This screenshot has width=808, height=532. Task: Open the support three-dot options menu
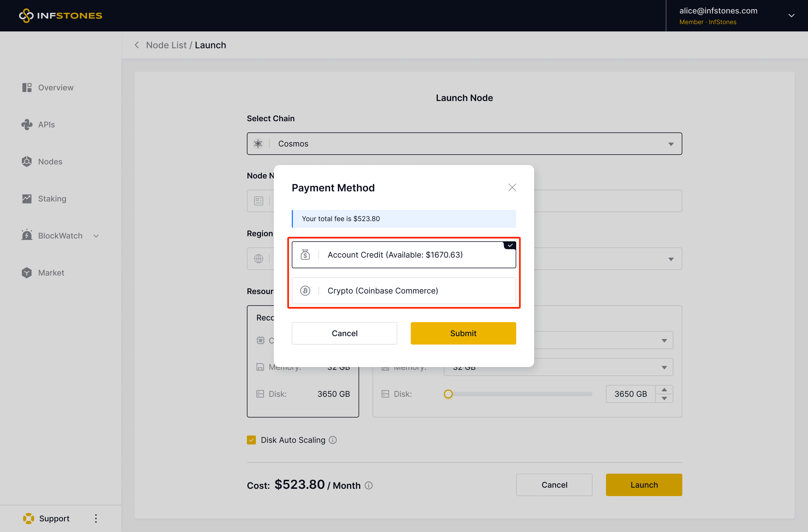pos(96,519)
